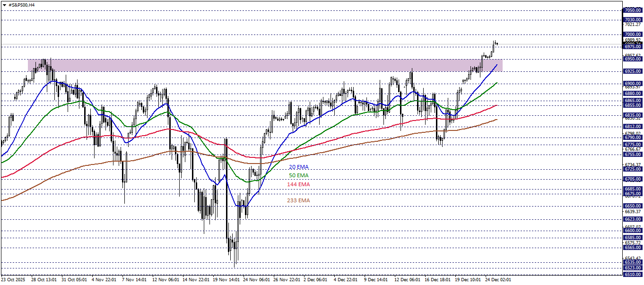644x285 pixels.
Task: Select the green 50 EMA legend text
Action: click(x=298, y=175)
